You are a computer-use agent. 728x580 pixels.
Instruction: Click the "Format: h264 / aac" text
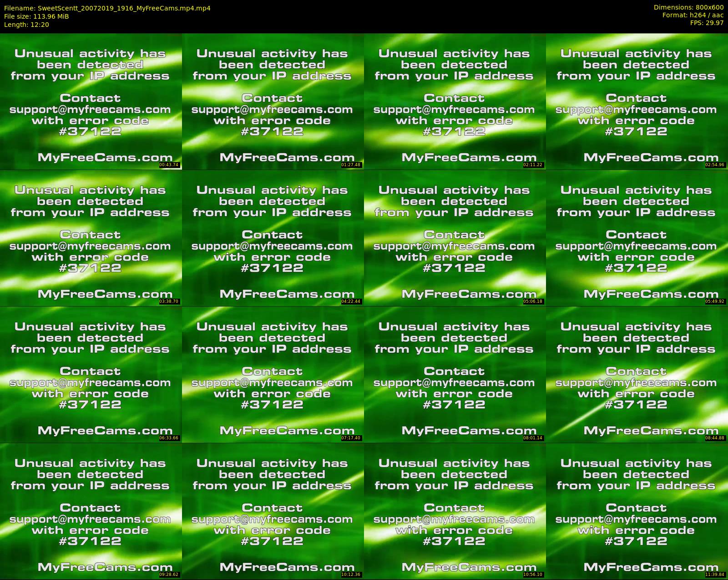coord(693,15)
